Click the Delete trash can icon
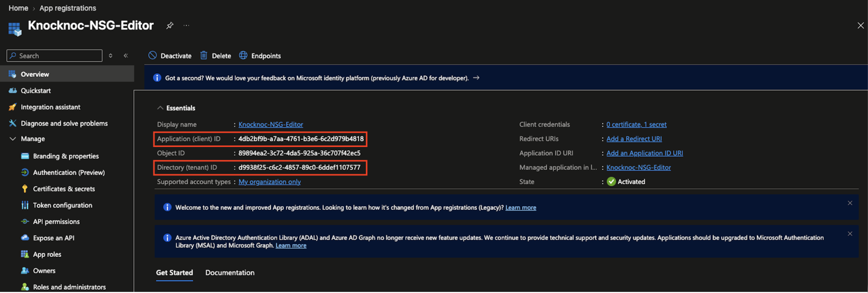Viewport: 868px width, 293px height. tap(204, 55)
